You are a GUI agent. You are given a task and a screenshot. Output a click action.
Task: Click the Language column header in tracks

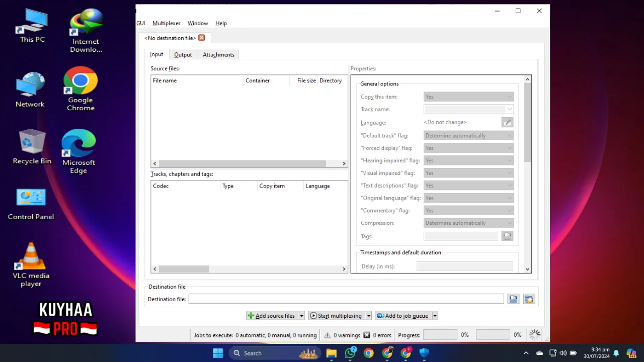click(326, 186)
